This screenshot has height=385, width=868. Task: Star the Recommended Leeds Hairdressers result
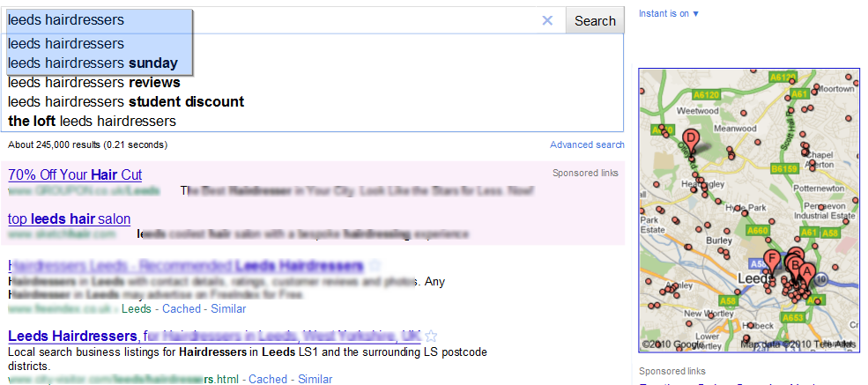coord(375,266)
